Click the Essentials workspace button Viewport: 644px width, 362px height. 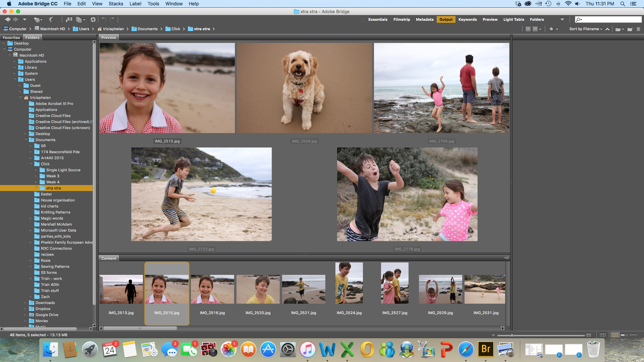[x=378, y=19]
